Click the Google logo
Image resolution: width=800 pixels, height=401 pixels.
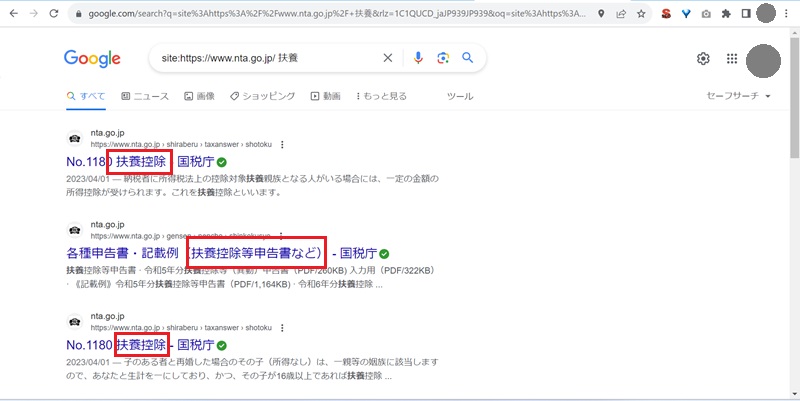(92, 59)
